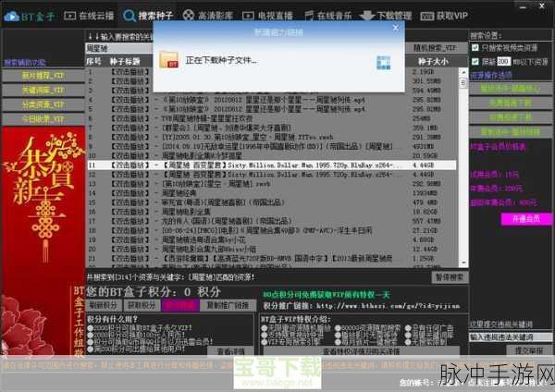555x392 pixels.
Task: Click the 复制推广链接 button
Action: (228, 305)
